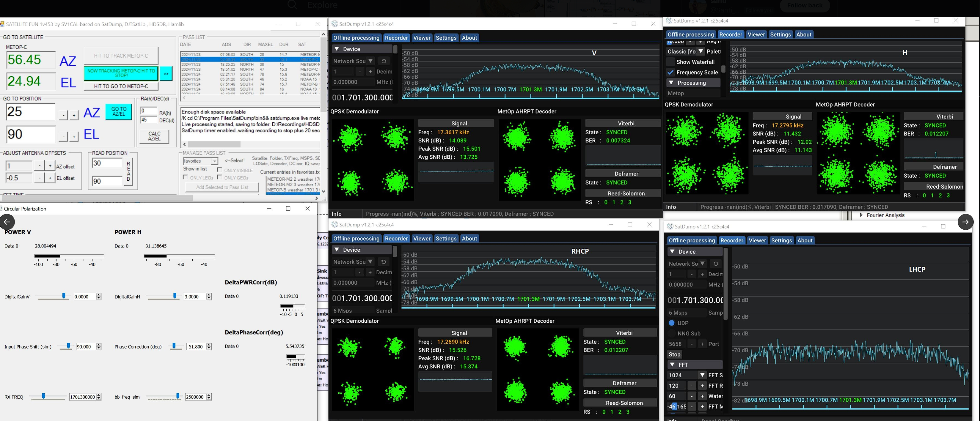Screen dimensions: 980x421
Task: Click the cyan >> arrow button
Action: tap(166, 73)
